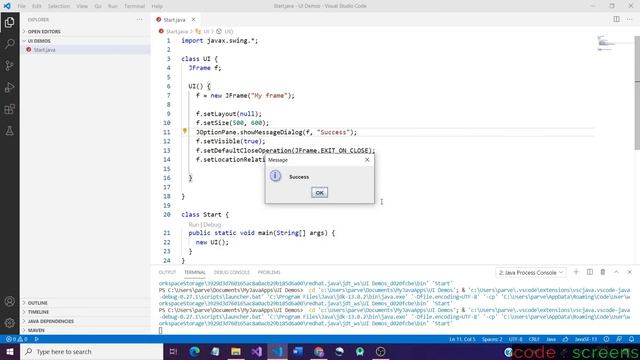Open the Go menu
The width and height of the screenshot is (640, 360).
[x=98, y=6]
